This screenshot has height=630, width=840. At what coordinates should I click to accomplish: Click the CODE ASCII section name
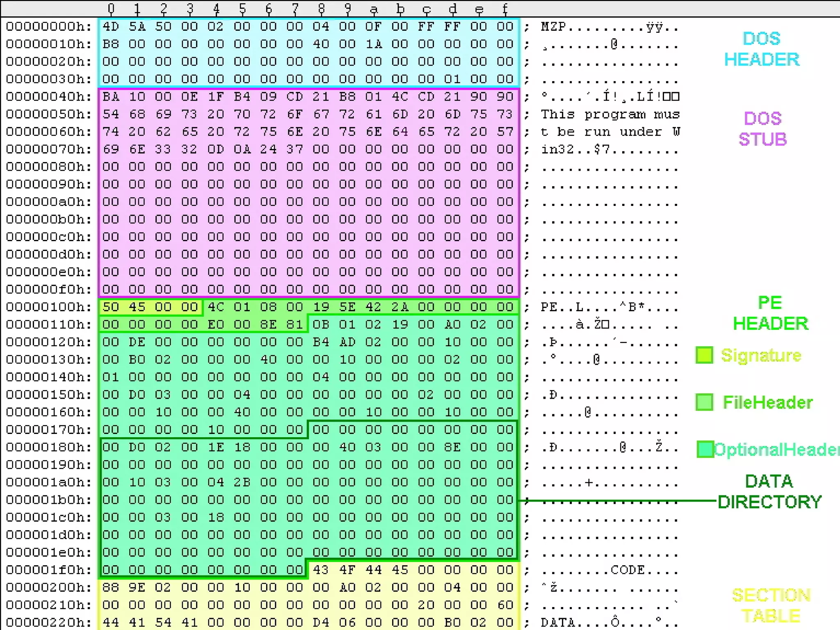tap(628, 570)
